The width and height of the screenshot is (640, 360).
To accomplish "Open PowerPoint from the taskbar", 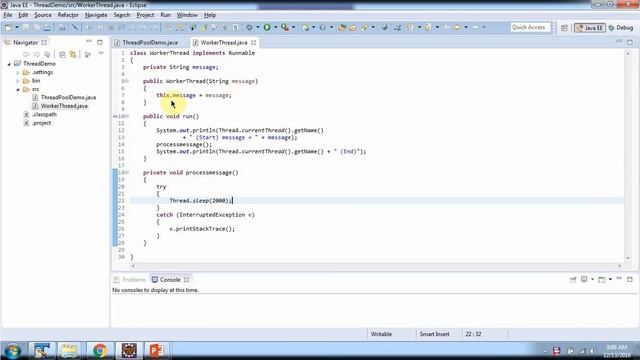I will (x=156, y=351).
